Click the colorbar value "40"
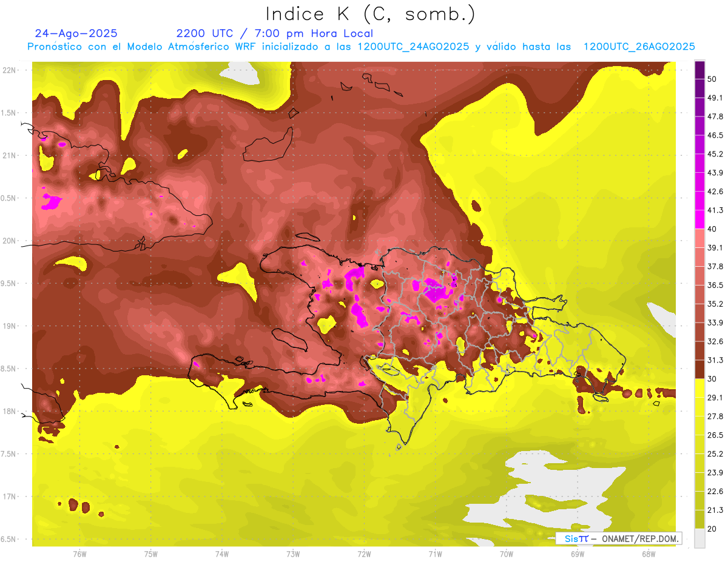This screenshot has width=728, height=562. 712,229
